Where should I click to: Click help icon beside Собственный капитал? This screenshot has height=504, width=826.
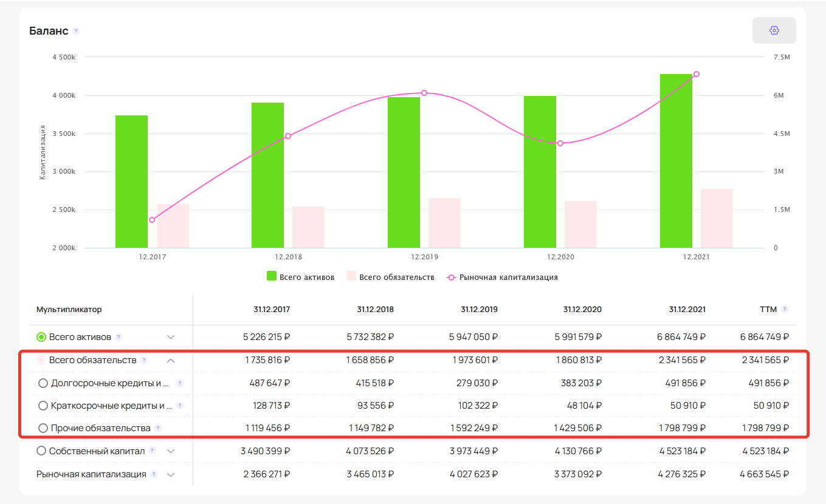click(152, 451)
